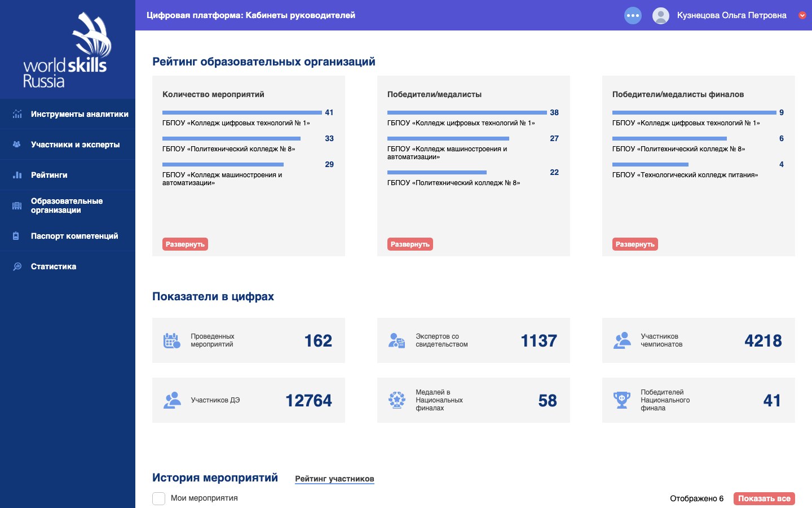Click the championship participants icon
The image size is (812, 508).
point(622,340)
